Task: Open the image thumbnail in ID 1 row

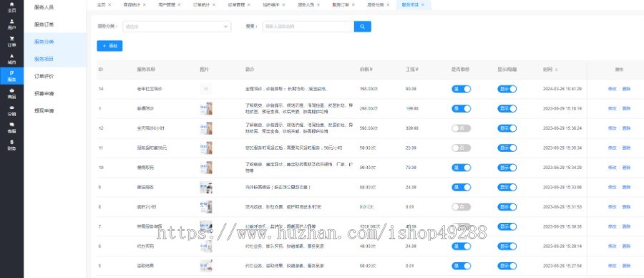Action: pos(206,109)
